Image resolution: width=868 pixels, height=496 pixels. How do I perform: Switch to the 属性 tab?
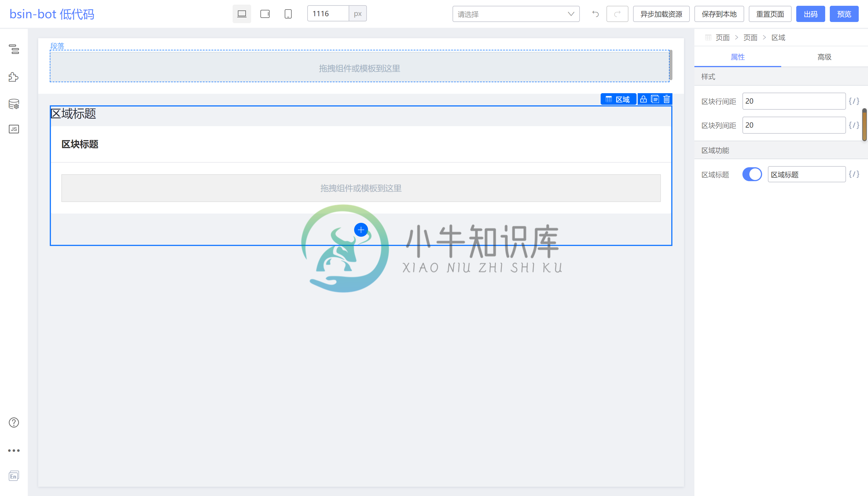(x=738, y=57)
